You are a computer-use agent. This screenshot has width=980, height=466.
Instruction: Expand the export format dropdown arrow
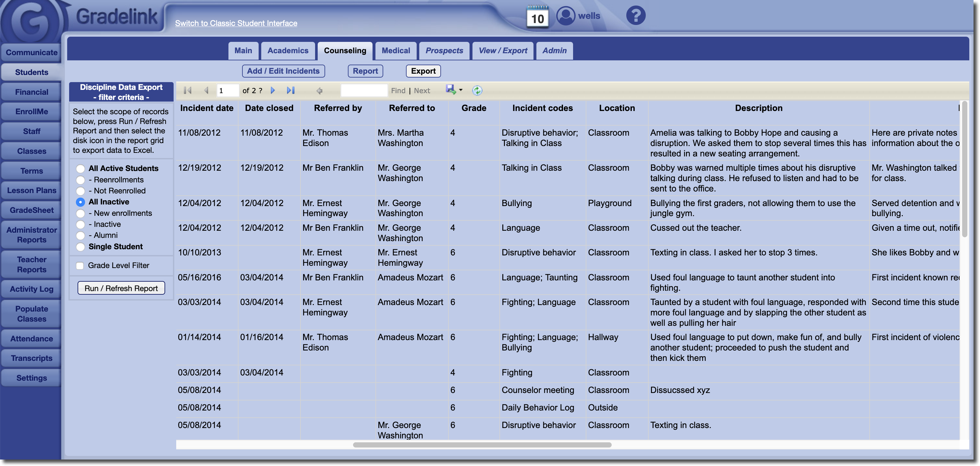click(x=461, y=90)
